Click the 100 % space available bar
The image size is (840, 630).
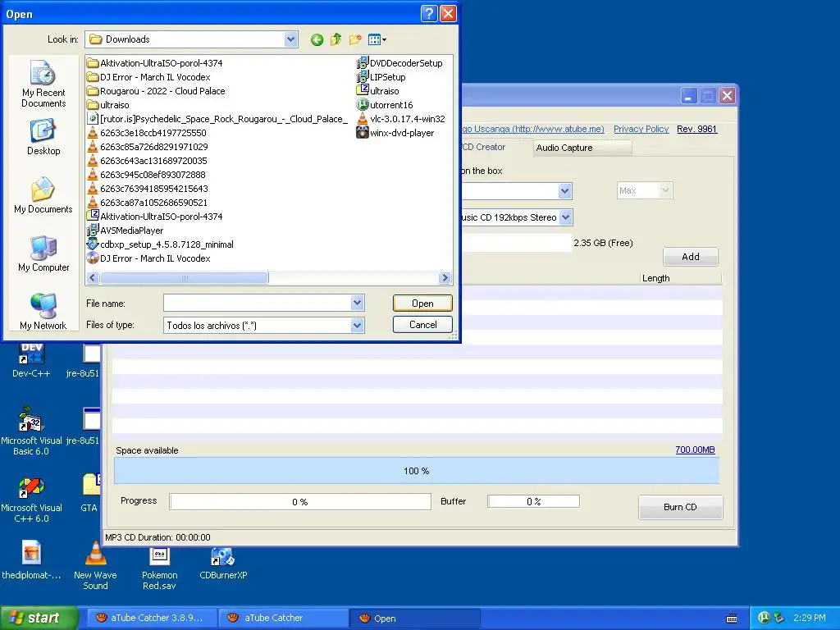(x=416, y=471)
